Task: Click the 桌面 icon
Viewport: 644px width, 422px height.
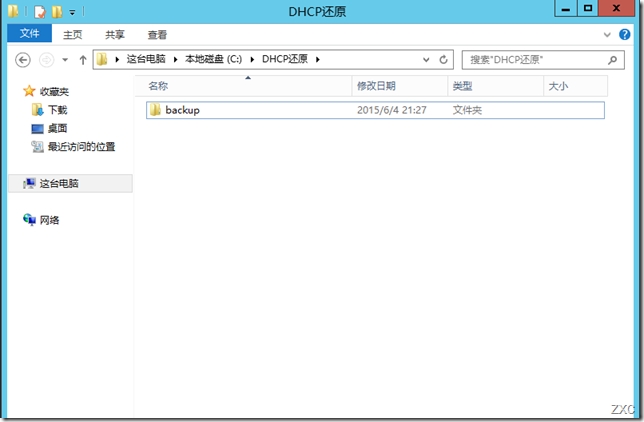Action: (x=37, y=129)
